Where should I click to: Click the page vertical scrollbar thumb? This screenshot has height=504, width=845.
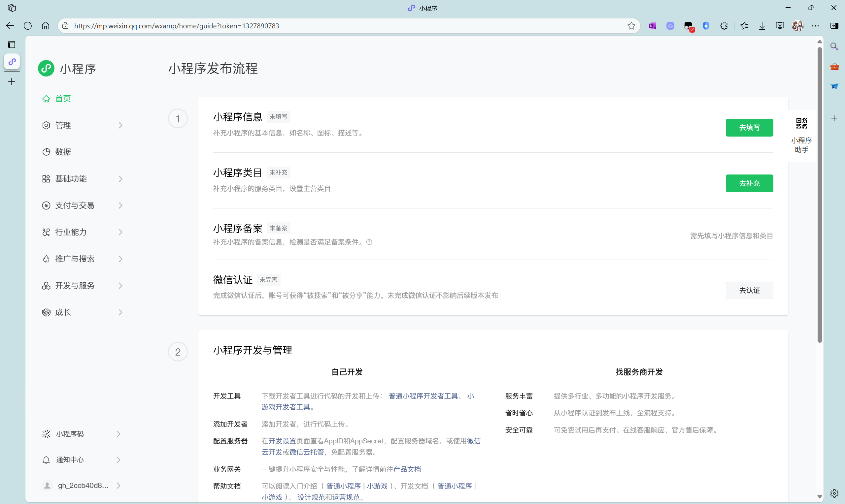[820, 195]
